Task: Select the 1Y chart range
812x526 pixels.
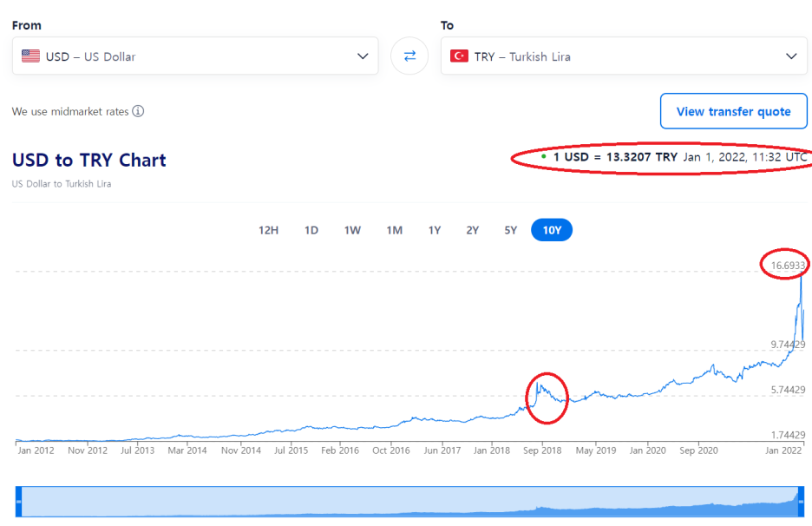Action: pos(435,230)
